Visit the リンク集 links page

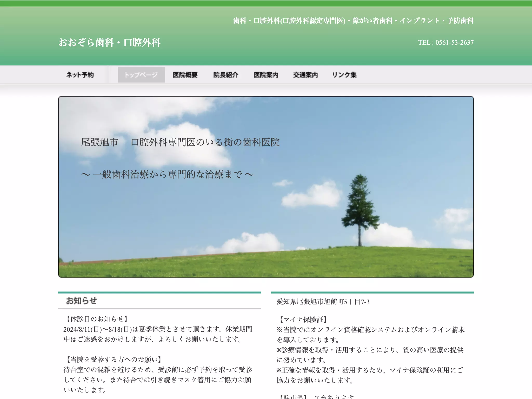tap(344, 75)
